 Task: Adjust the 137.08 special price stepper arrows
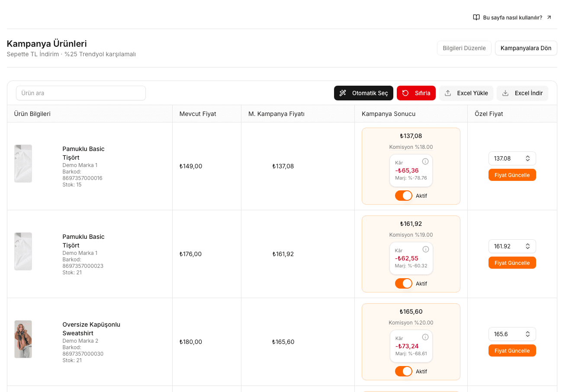click(528, 158)
